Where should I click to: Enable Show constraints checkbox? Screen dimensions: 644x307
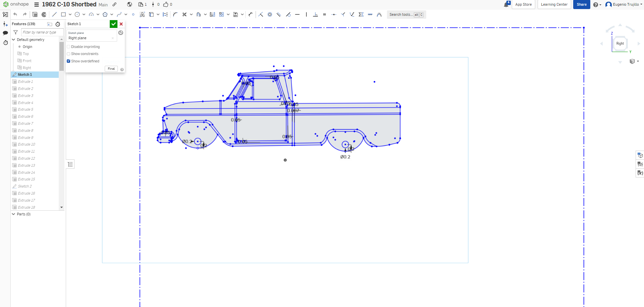coord(68,54)
